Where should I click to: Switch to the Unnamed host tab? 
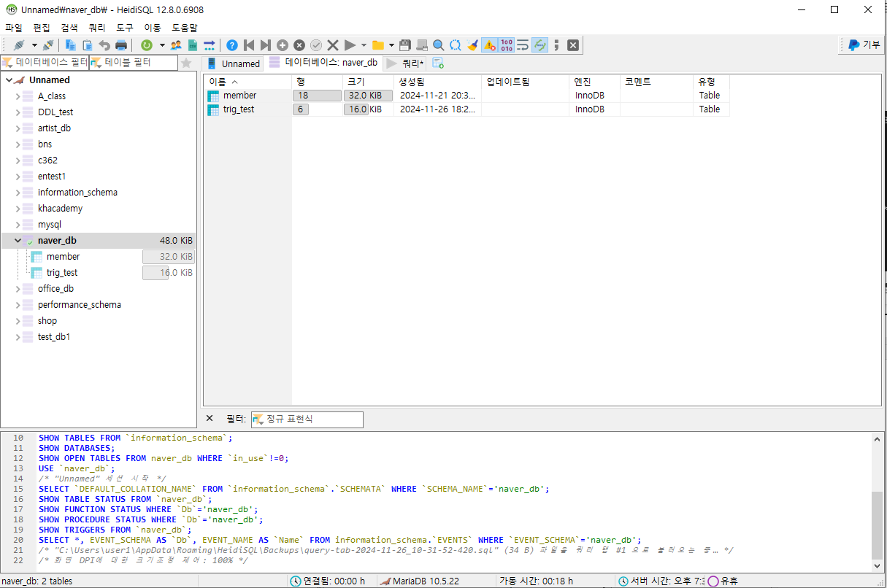[x=233, y=63]
